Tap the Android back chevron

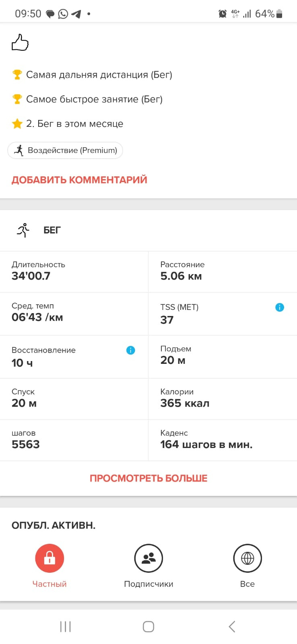tap(232, 626)
